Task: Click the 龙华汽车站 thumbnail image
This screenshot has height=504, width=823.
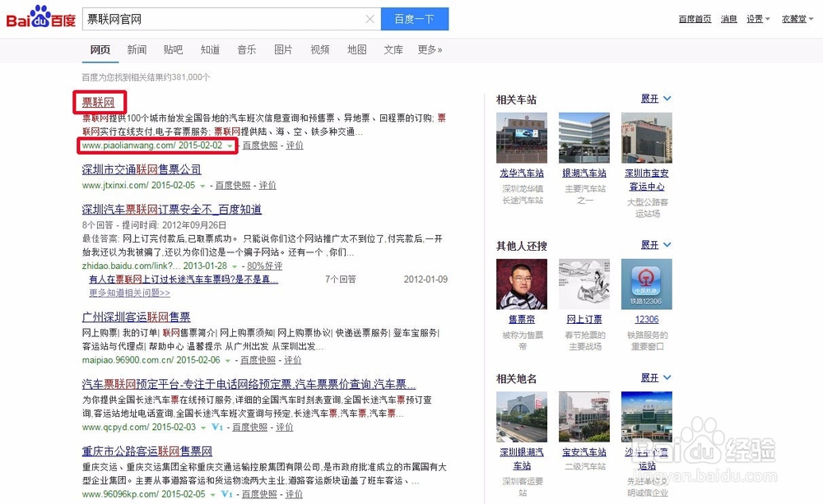Action: click(x=522, y=137)
